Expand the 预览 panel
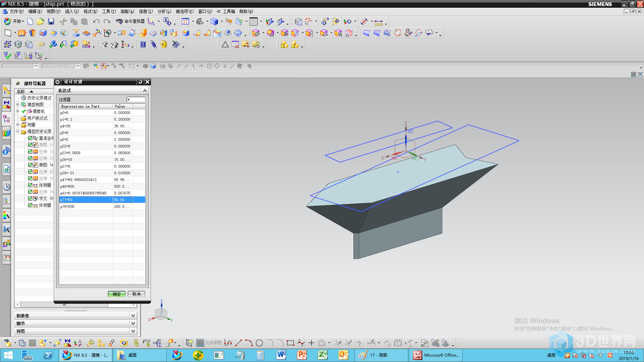The height and width of the screenshot is (362, 644). tap(133, 331)
